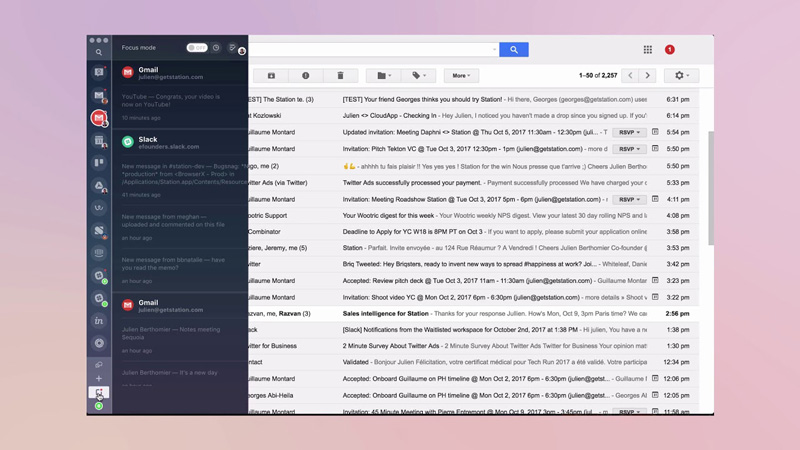
Task: Open the sidebar search magnifier icon
Action: pyautogui.click(x=98, y=52)
